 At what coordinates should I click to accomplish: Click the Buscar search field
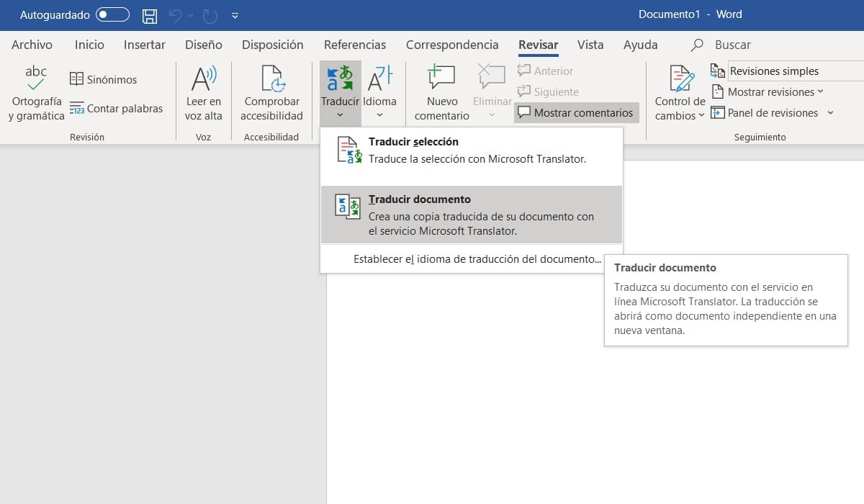click(x=733, y=45)
